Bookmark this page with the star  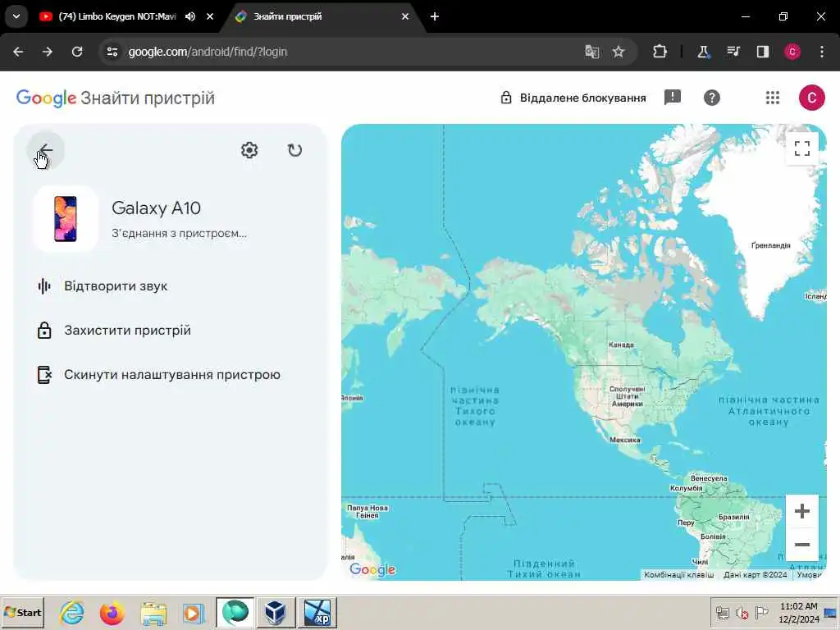click(x=619, y=52)
